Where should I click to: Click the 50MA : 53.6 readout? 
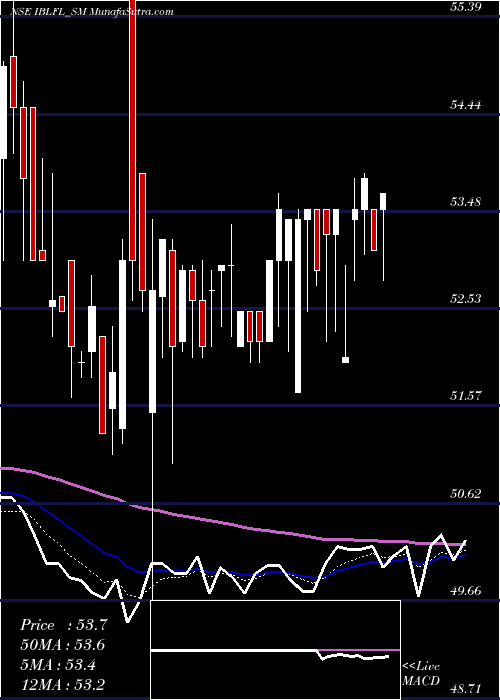63,645
